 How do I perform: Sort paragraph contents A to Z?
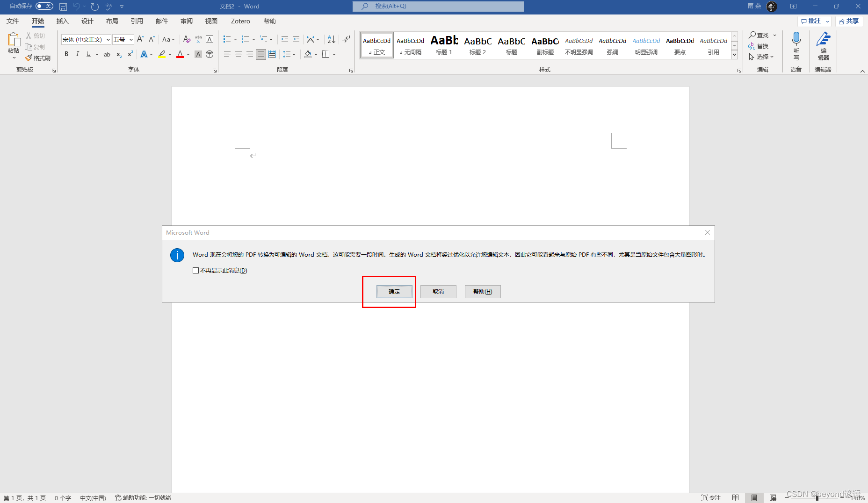[x=331, y=39]
